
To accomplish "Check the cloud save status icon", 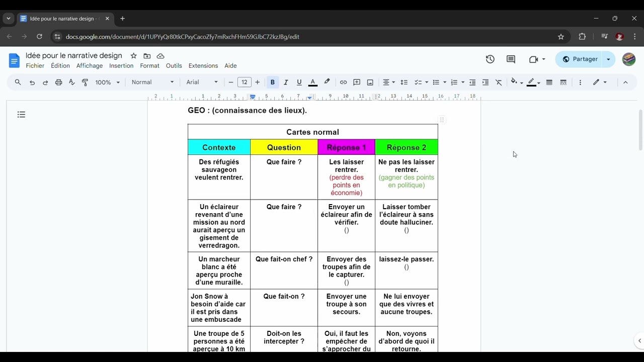I will pyautogui.click(x=160, y=56).
